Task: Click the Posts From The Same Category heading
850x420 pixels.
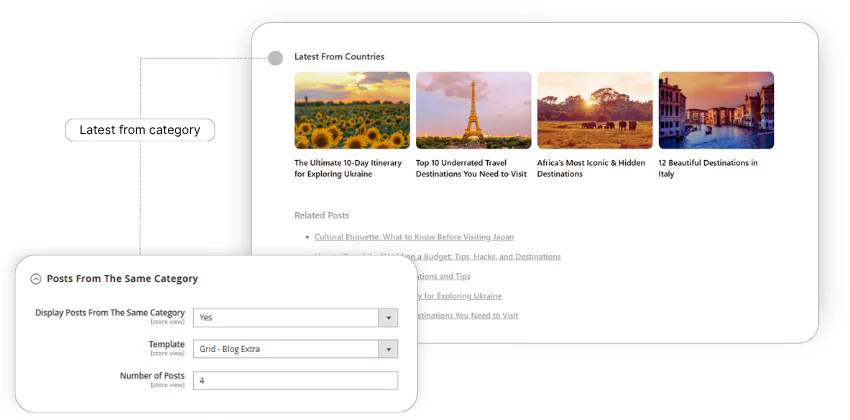Action: (122, 279)
